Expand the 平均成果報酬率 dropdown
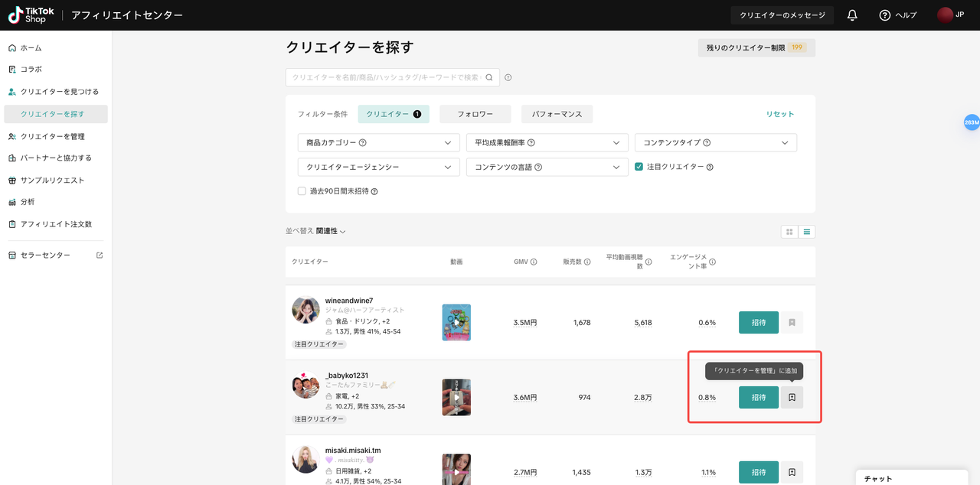The image size is (980, 485). click(547, 142)
